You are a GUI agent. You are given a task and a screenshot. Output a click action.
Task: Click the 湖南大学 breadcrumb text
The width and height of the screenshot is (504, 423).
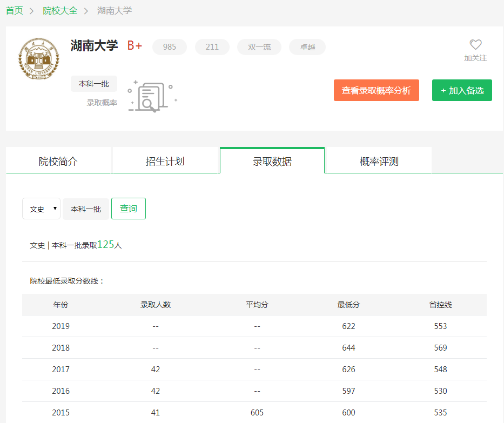[x=115, y=11]
